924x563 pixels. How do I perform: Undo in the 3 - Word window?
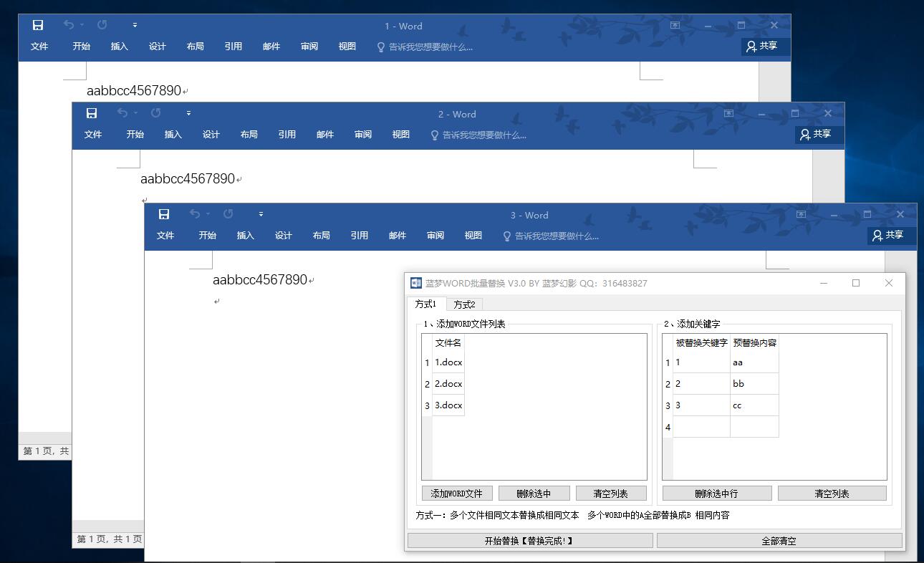click(195, 214)
